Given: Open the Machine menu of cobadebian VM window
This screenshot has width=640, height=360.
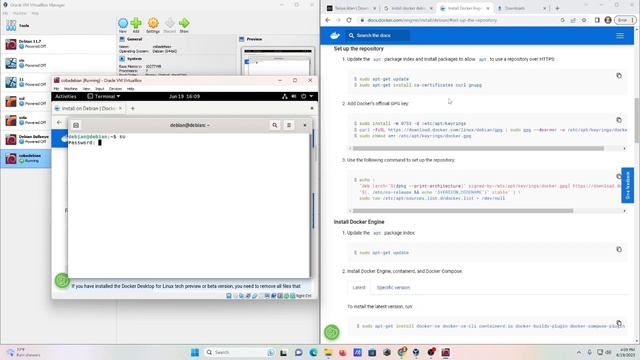Looking at the screenshot, I should click(x=71, y=89).
